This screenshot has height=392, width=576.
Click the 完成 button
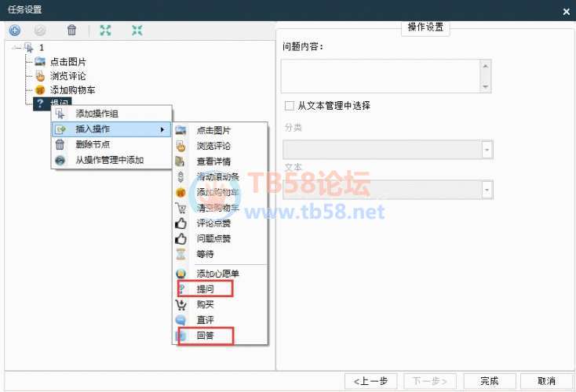pos(490,381)
